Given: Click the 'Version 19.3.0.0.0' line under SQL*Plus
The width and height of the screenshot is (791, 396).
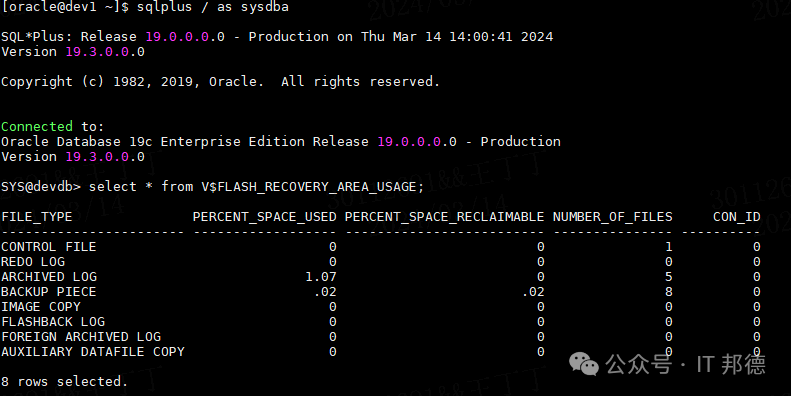Looking at the screenshot, I should [73, 52].
